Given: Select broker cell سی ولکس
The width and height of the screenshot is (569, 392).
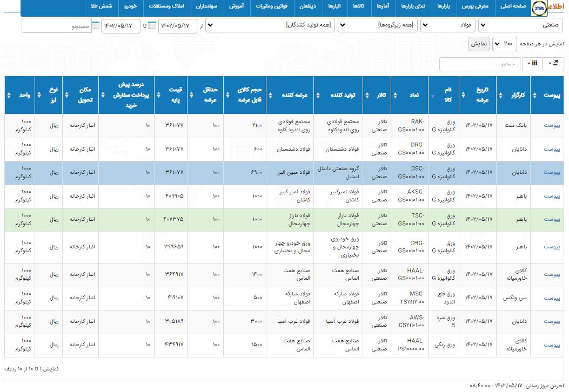Looking at the screenshot, I should [x=514, y=298].
